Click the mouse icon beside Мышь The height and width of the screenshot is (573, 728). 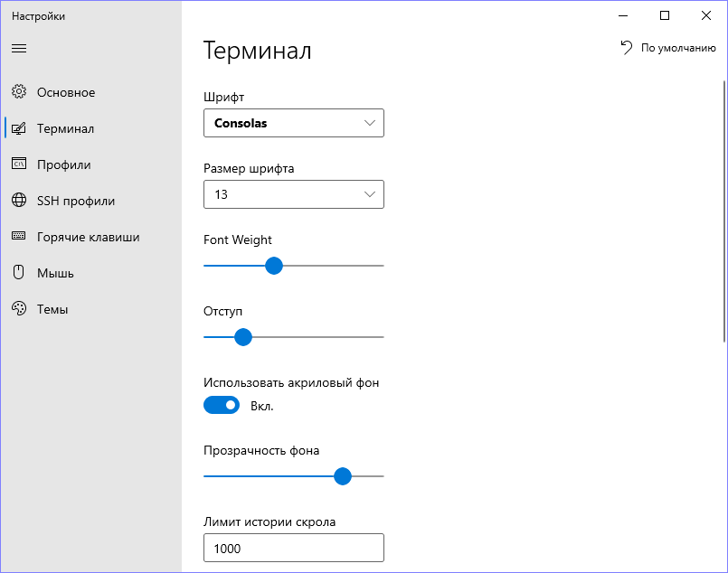19,273
